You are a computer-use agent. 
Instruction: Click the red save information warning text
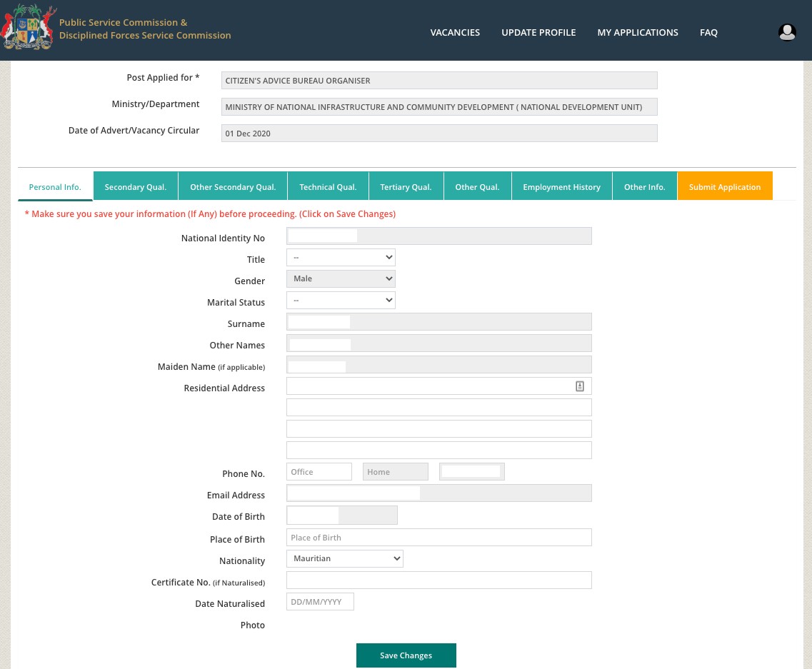[x=210, y=214]
